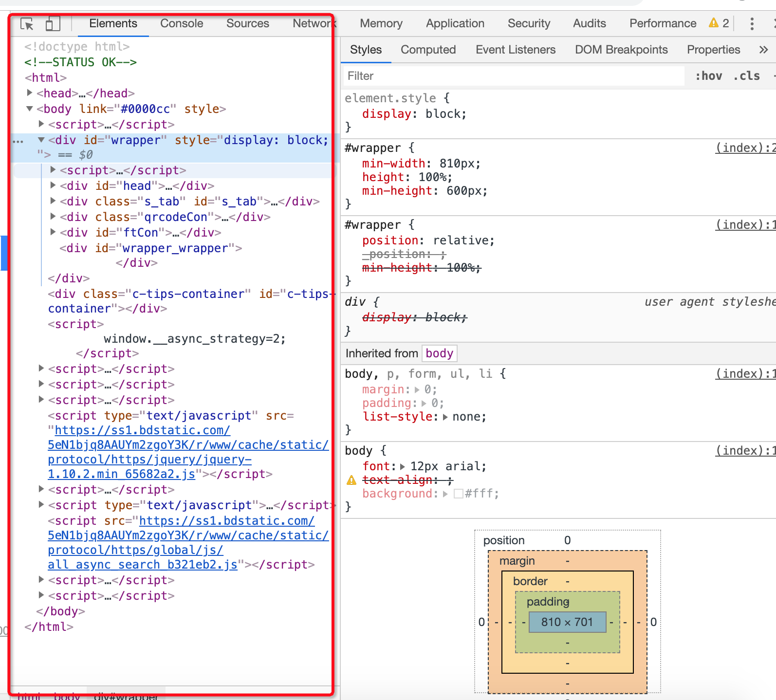The width and height of the screenshot is (776, 700).
Task: Expand the head element node
Action: 30,92
